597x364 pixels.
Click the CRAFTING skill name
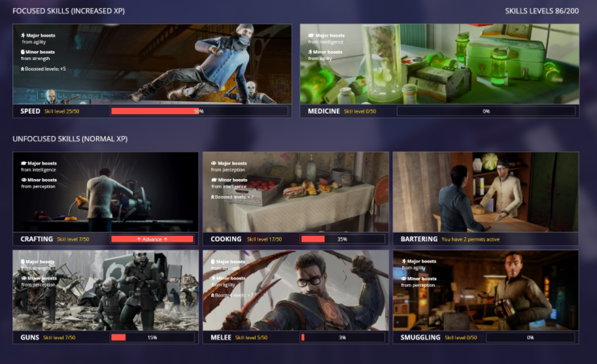pyautogui.click(x=37, y=239)
